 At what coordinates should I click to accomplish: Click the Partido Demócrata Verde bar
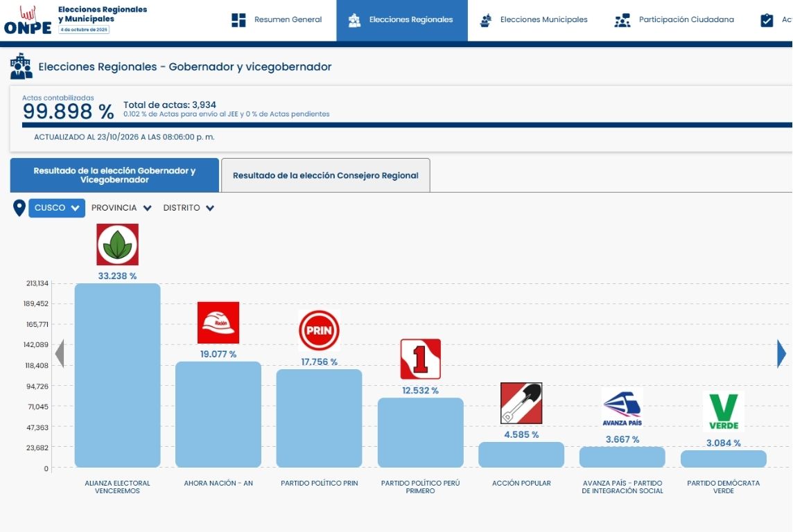coord(724,459)
